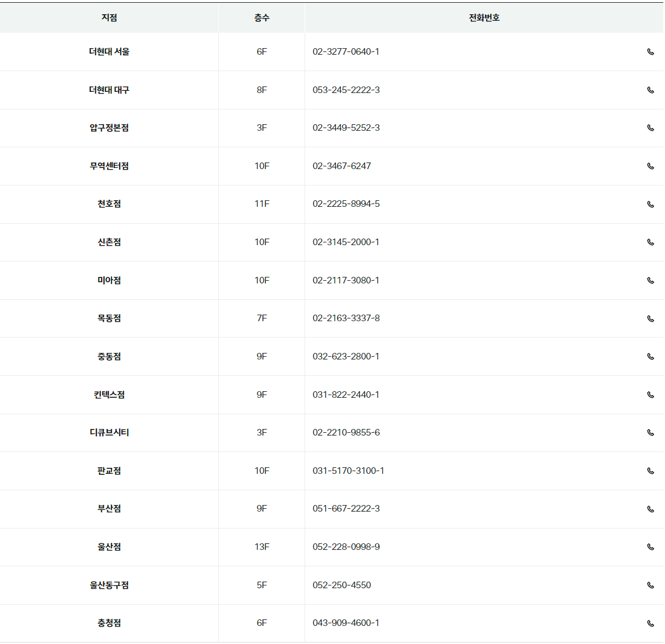The width and height of the screenshot is (665, 644).
Task: Tap the phone icon for 더현대 대구
Action: pyautogui.click(x=650, y=90)
